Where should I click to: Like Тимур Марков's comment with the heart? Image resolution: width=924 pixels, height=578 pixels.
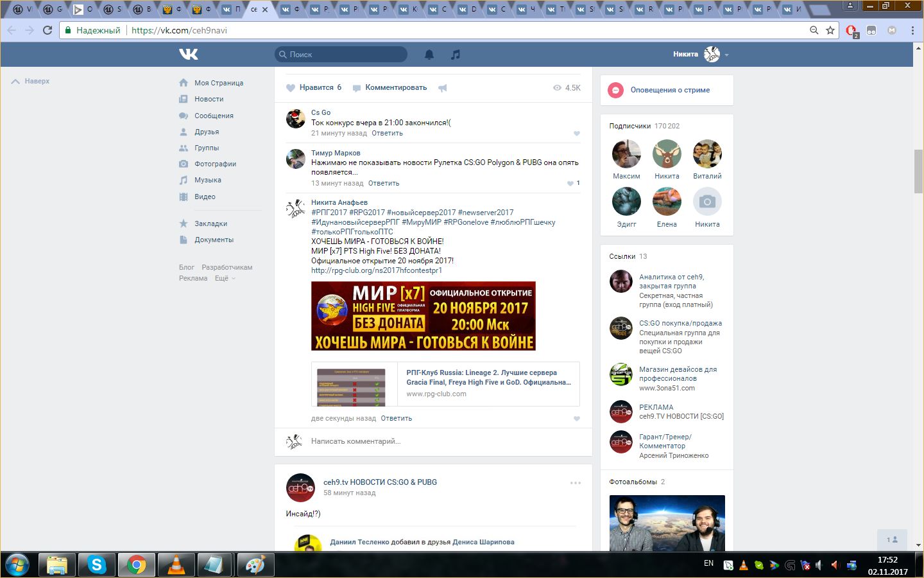(570, 184)
